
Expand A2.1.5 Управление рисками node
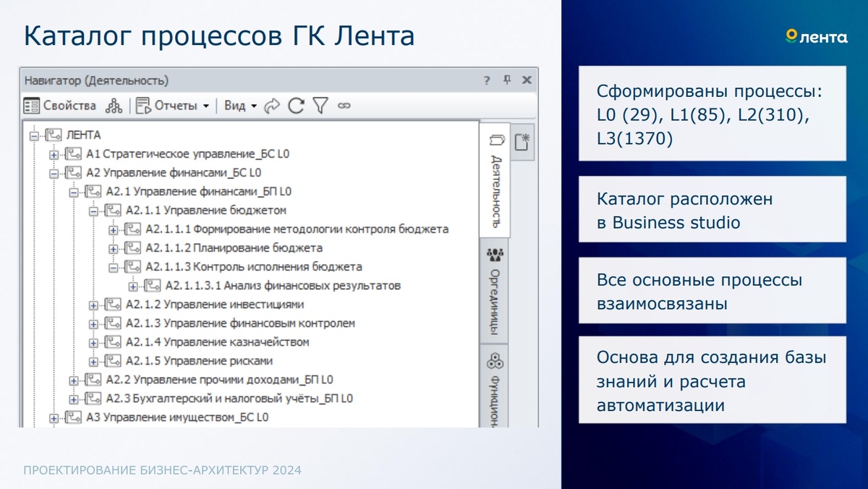[x=93, y=361]
